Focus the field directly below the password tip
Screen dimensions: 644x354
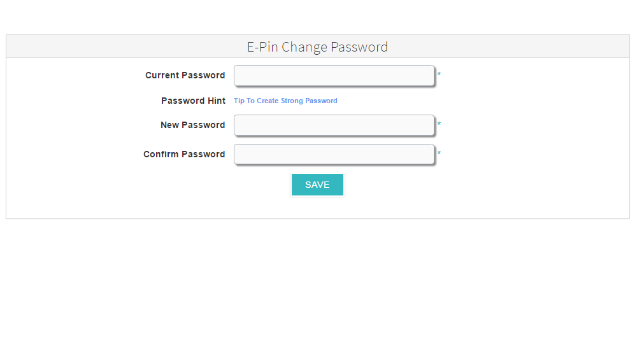(x=334, y=125)
